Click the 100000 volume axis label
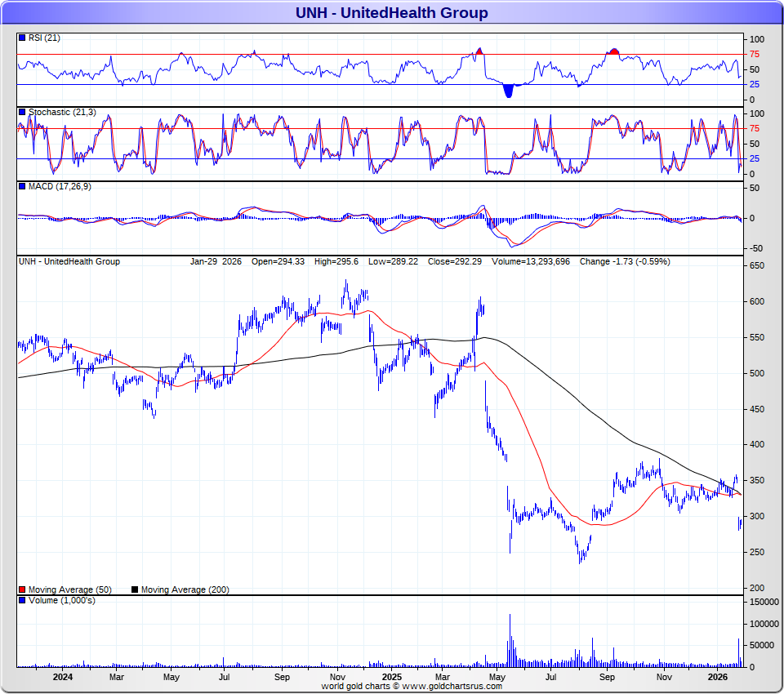 [x=764, y=624]
